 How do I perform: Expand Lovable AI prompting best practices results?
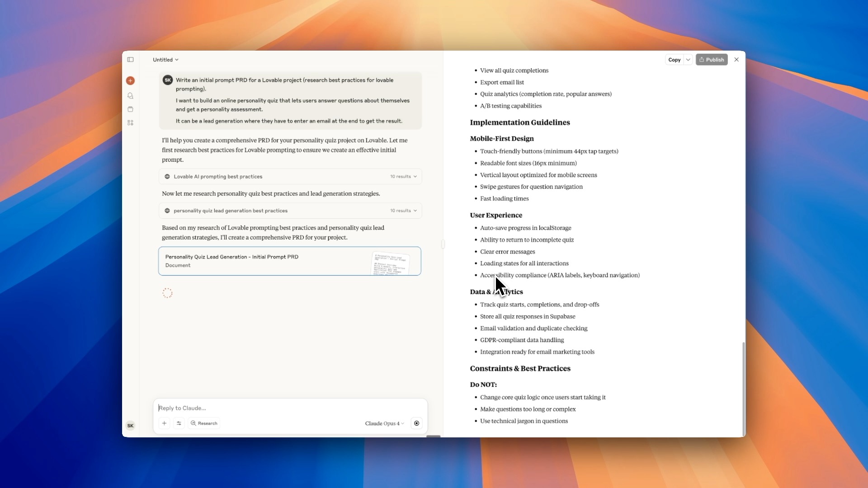point(290,177)
